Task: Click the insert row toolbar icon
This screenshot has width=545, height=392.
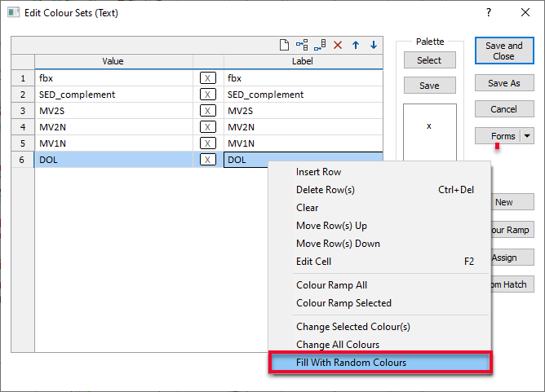Action: click(x=302, y=46)
